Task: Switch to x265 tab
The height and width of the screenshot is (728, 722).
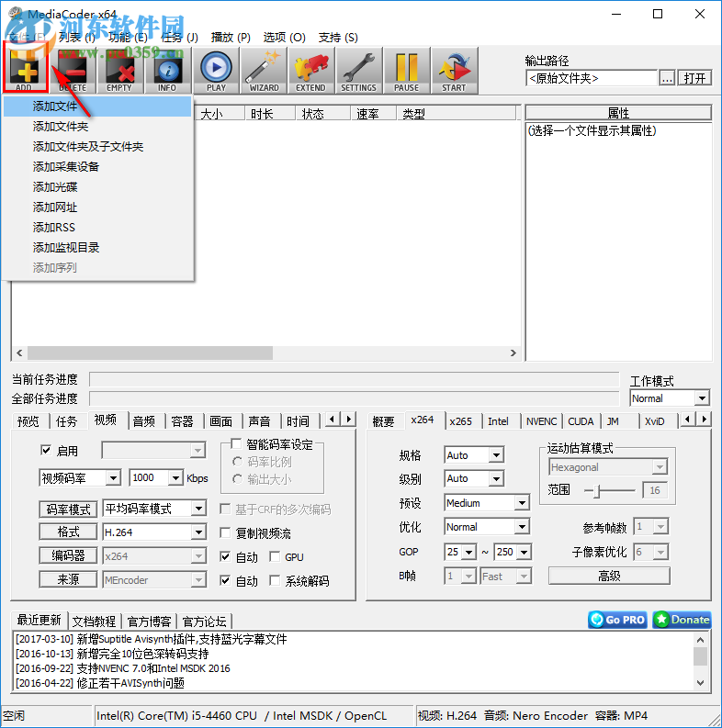Action: click(460, 421)
